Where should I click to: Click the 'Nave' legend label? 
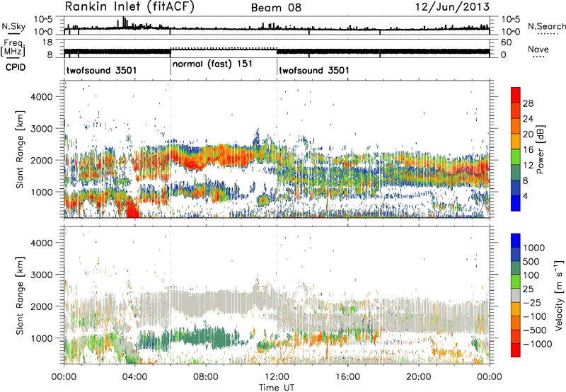coord(538,50)
